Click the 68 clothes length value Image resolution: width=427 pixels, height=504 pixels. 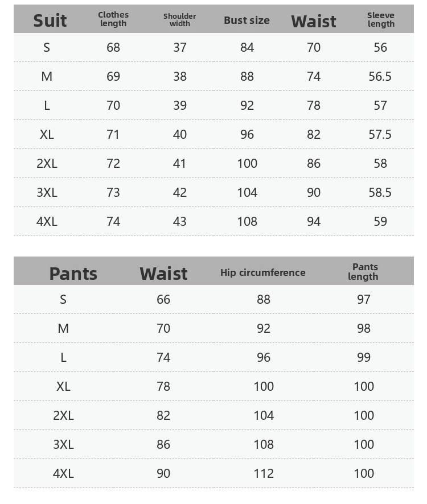click(x=113, y=47)
